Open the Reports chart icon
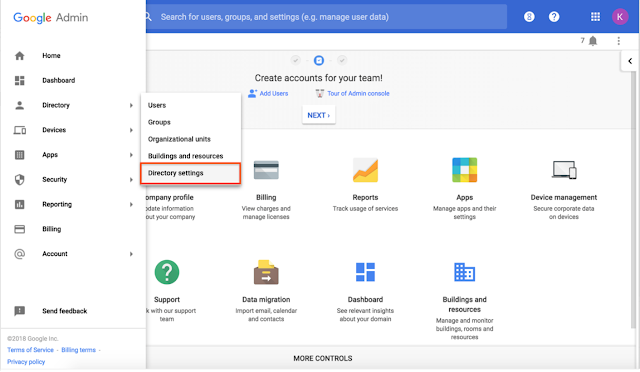The width and height of the screenshot is (640, 372). click(365, 170)
